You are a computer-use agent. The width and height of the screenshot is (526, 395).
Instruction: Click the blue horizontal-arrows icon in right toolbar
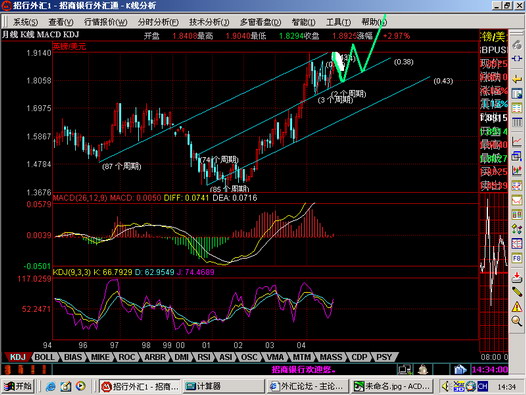pyautogui.click(x=517, y=58)
